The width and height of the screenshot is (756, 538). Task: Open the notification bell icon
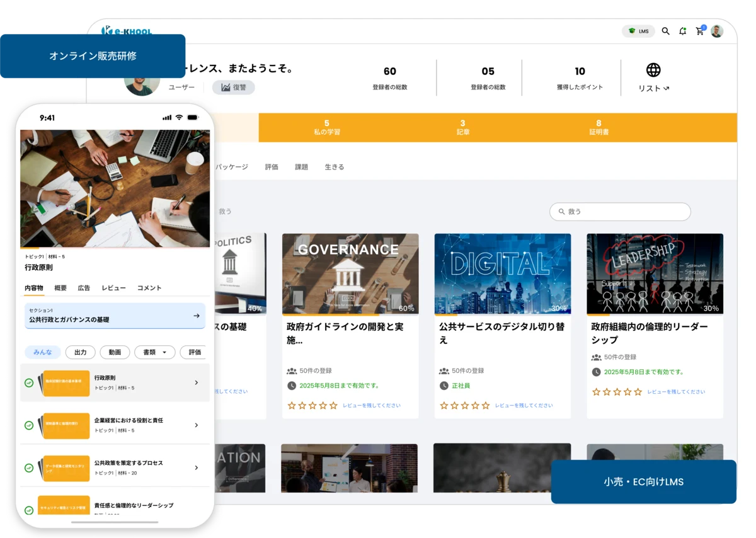[x=682, y=30]
